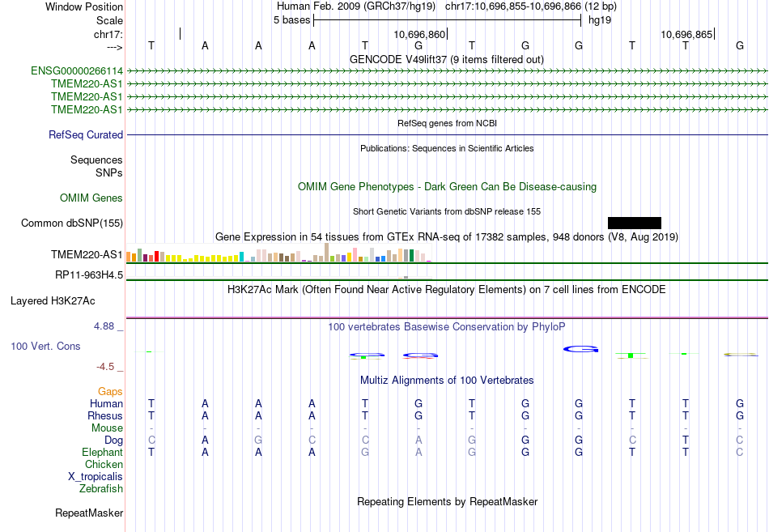Screen dimensions: 769x532
Task: Open the GTEx Gene Expression in 54 tissues title
Action: (447, 237)
